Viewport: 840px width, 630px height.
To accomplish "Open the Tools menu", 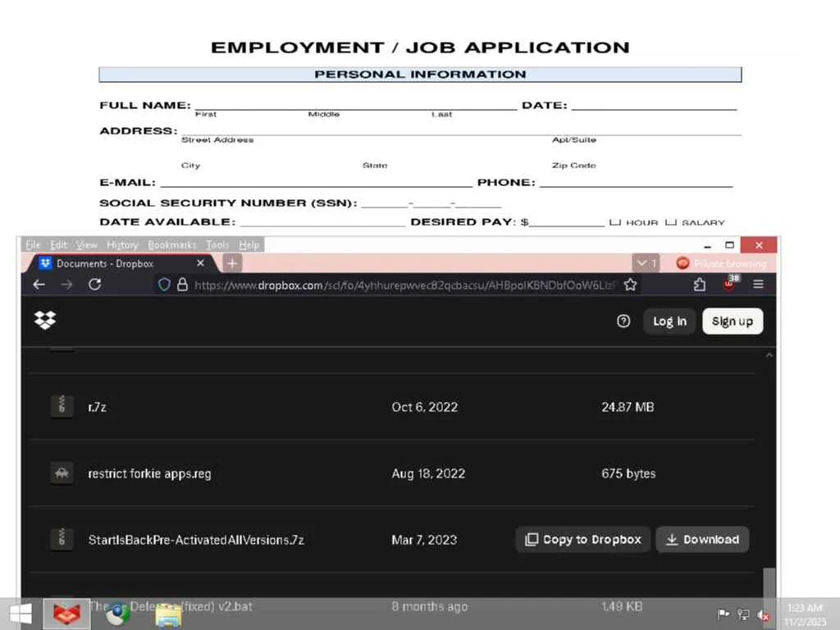I will click(217, 244).
